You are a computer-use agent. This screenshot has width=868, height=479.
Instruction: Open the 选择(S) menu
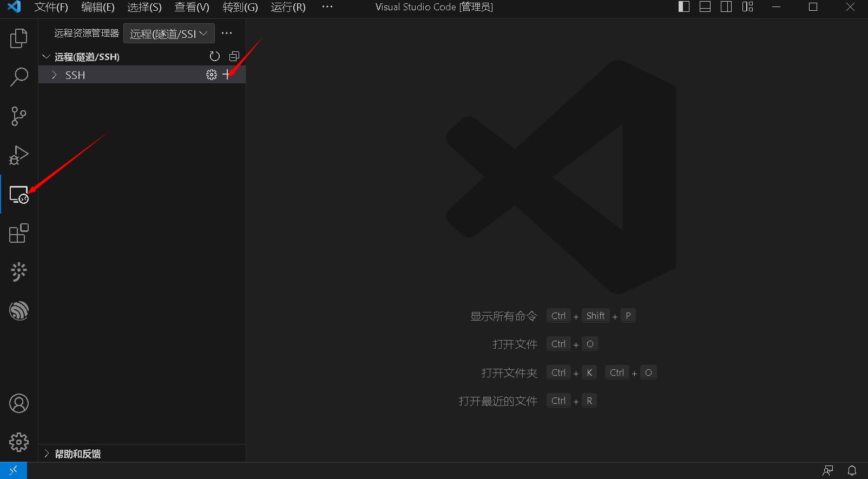(x=144, y=7)
